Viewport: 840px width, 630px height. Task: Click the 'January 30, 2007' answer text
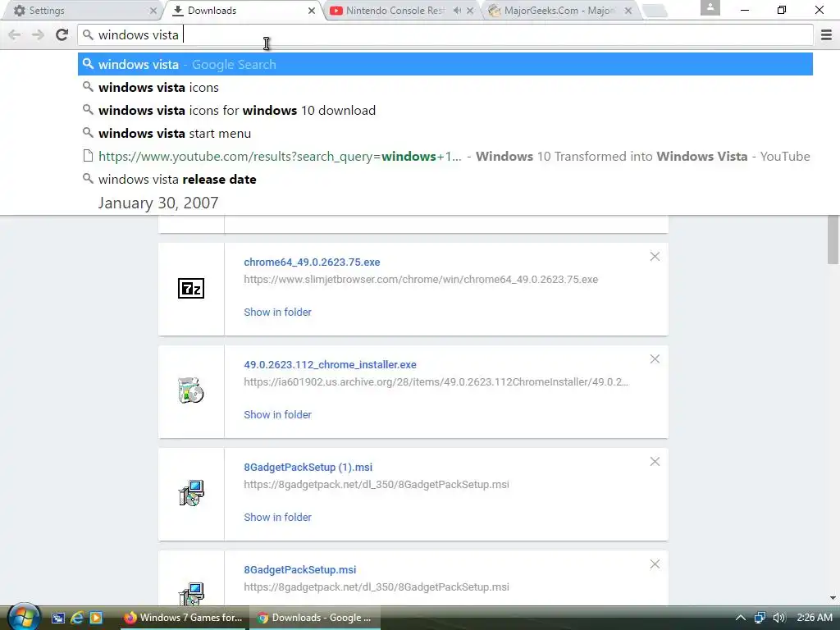pyautogui.click(x=158, y=203)
